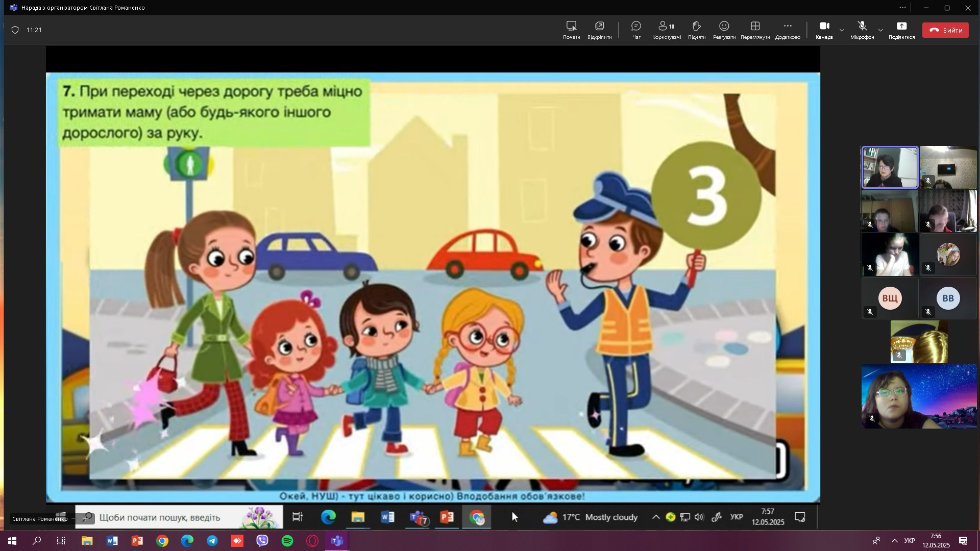Toggle the Camera on or off

(x=824, y=30)
